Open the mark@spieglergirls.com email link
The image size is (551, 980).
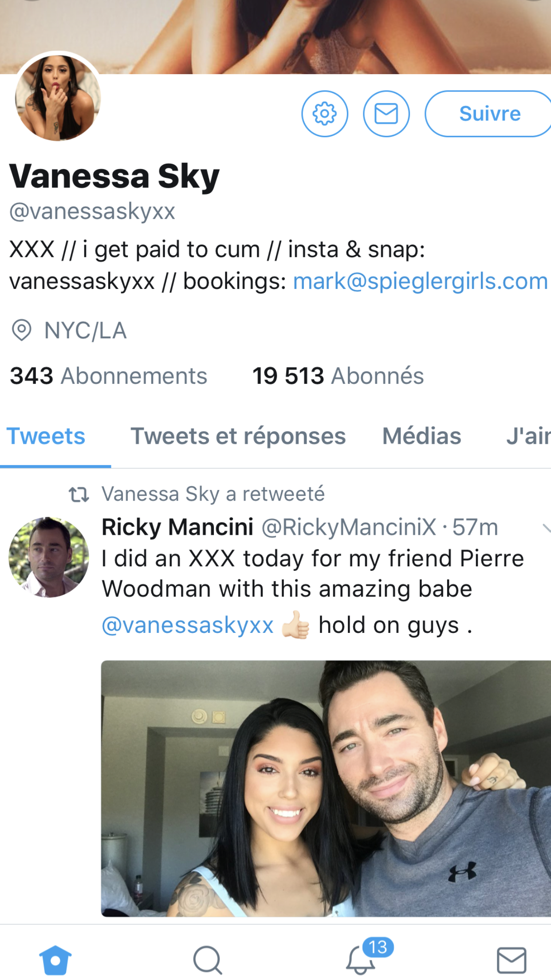[x=420, y=281]
